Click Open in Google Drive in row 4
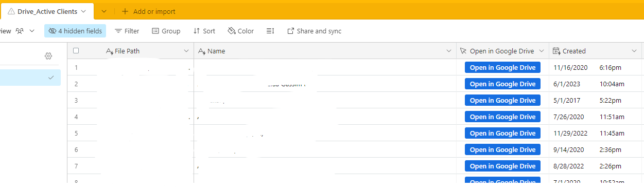Viewport: 644px width, 190px height. (502, 117)
